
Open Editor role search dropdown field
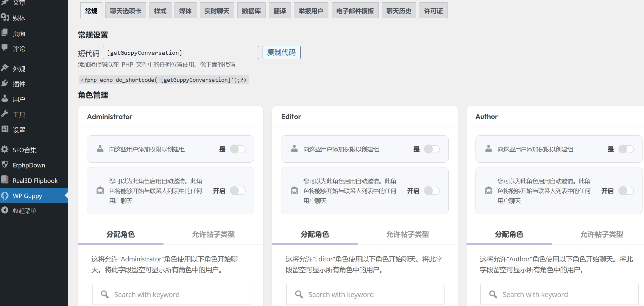pyautogui.click(x=365, y=294)
